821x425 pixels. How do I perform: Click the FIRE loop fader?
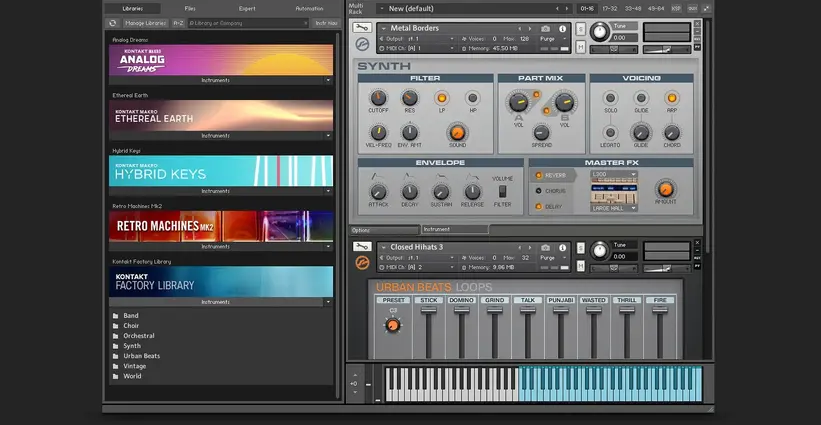[x=660, y=310]
